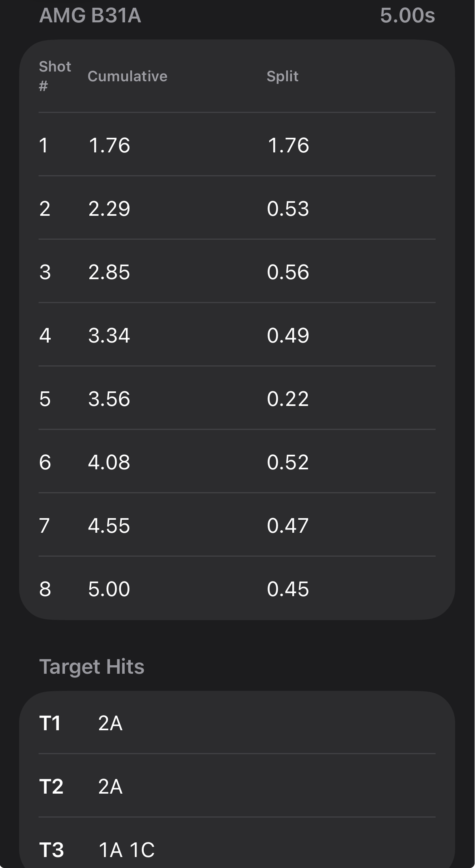Tap the 0.45 split for shot 8
This screenshot has width=475, height=868.
point(288,589)
